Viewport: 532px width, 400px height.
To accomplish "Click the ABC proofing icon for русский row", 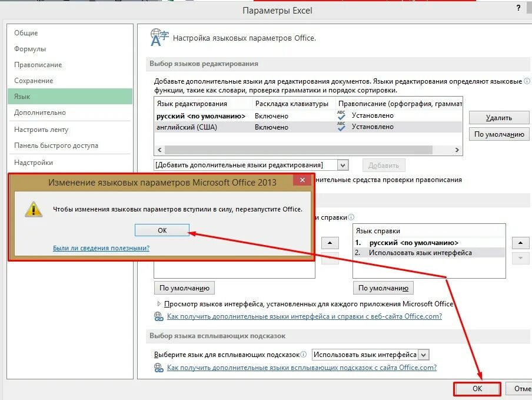I will tap(341, 115).
